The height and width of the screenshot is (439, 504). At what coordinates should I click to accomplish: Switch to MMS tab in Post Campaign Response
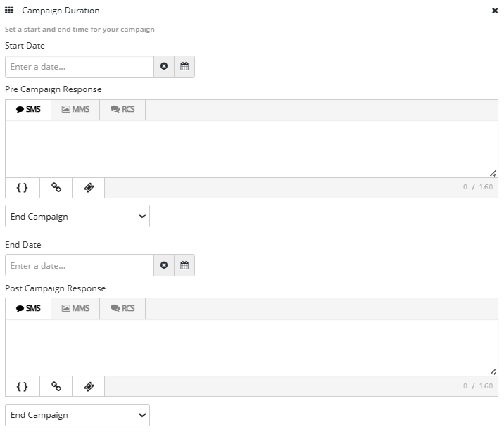coord(75,308)
